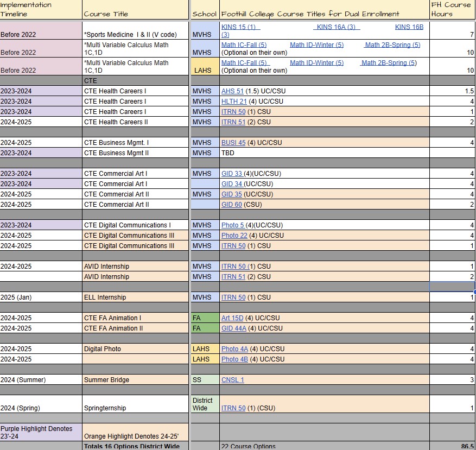Select the Purple Highlight Denotes 23'-24 cell
Image resolution: width=476 pixels, height=450 pixels.
[41, 433]
